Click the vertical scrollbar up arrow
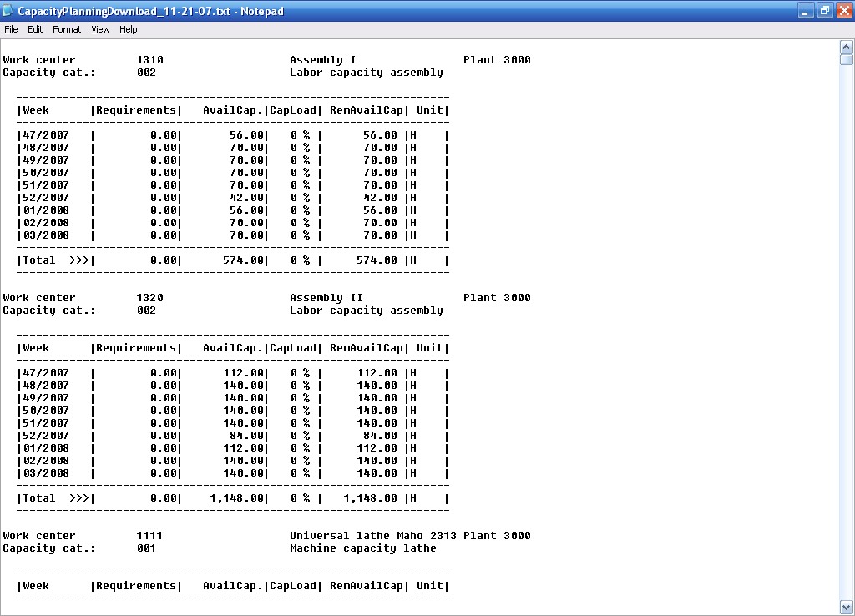Screen dimensions: 855x616 tap(846, 46)
